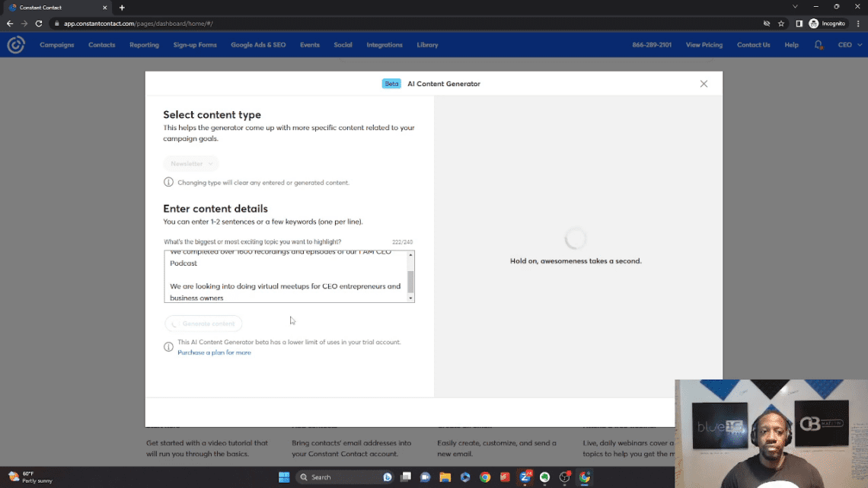Open the OBS Studio taskbar icon
Viewport: 868px width, 488px height.
tap(565, 477)
